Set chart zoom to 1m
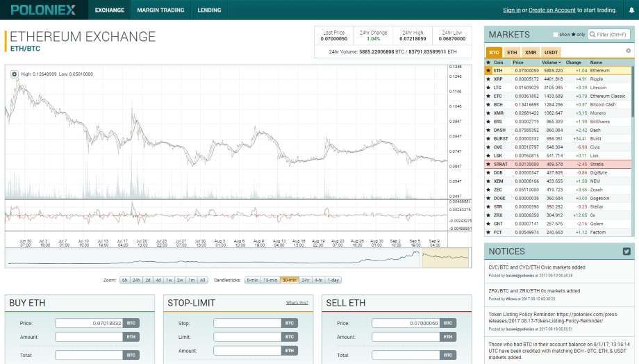 191,281
